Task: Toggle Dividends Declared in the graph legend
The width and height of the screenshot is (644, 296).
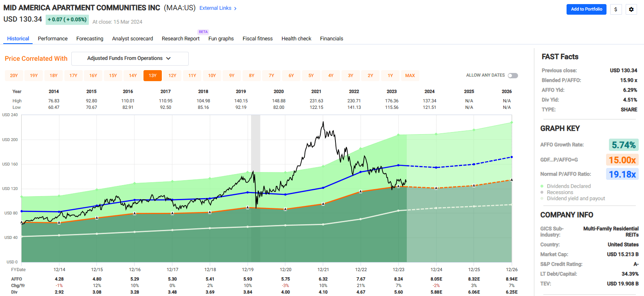Action: 569,186
